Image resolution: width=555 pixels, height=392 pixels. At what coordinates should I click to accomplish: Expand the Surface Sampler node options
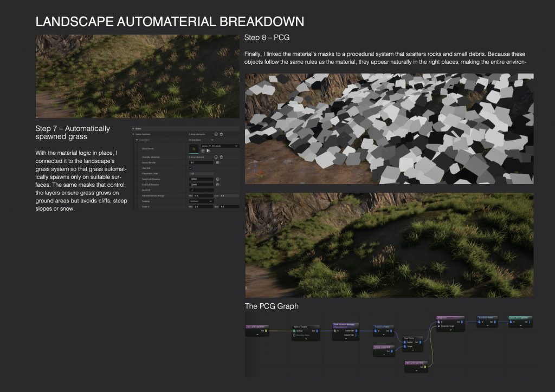[x=306, y=339]
